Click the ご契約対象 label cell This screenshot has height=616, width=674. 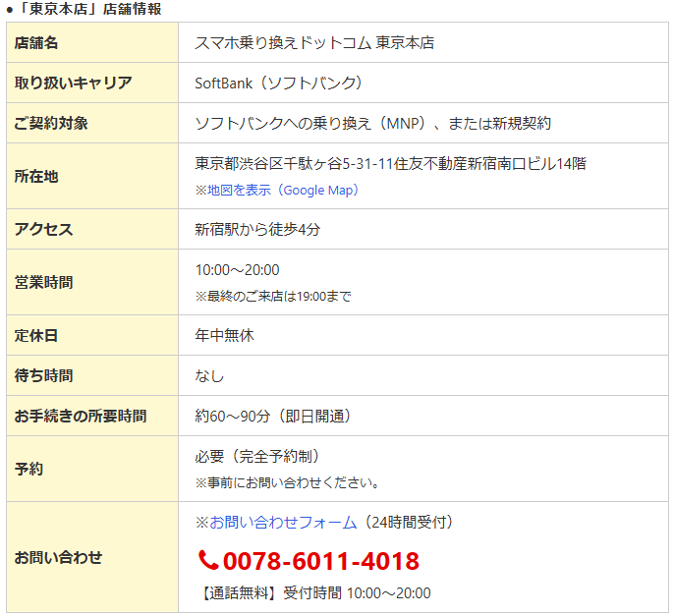point(92,123)
